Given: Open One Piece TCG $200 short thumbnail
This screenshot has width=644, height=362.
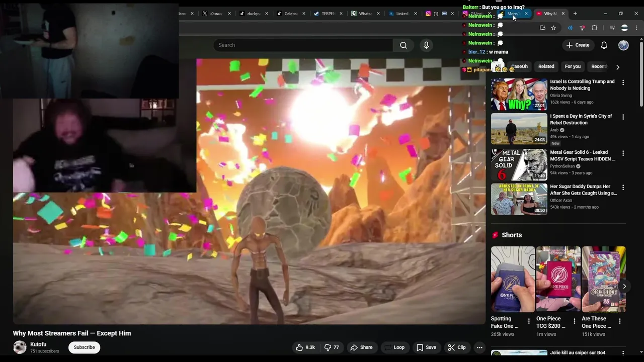Looking at the screenshot, I should (x=558, y=279).
